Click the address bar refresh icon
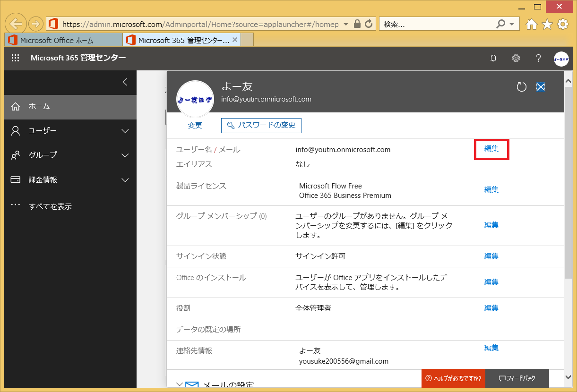577x392 pixels. click(369, 24)
